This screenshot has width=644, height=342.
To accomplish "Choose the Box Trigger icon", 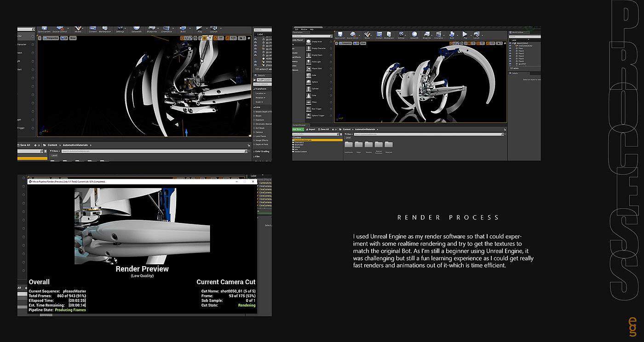I will point(309,108).
